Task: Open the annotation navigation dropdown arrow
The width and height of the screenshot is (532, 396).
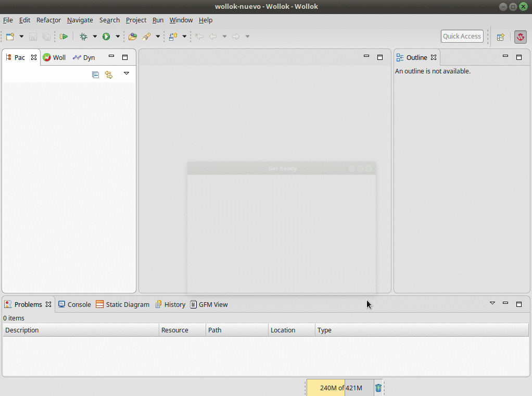Action: (184, 36)
